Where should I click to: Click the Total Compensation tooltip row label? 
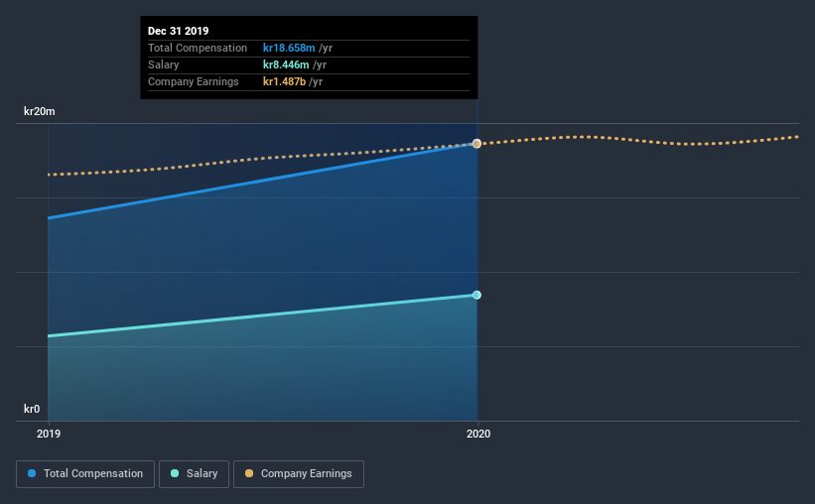[198, 48]
